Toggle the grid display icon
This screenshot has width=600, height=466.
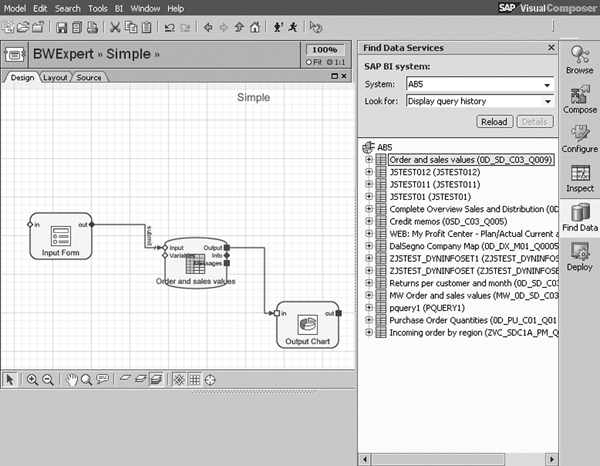[195, 379]
